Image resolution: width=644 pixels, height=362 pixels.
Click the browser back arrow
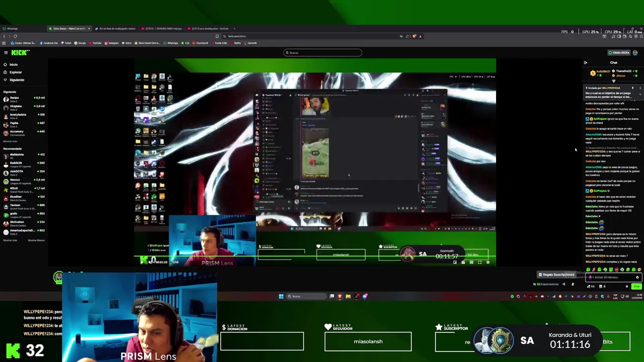click(4, 36)
